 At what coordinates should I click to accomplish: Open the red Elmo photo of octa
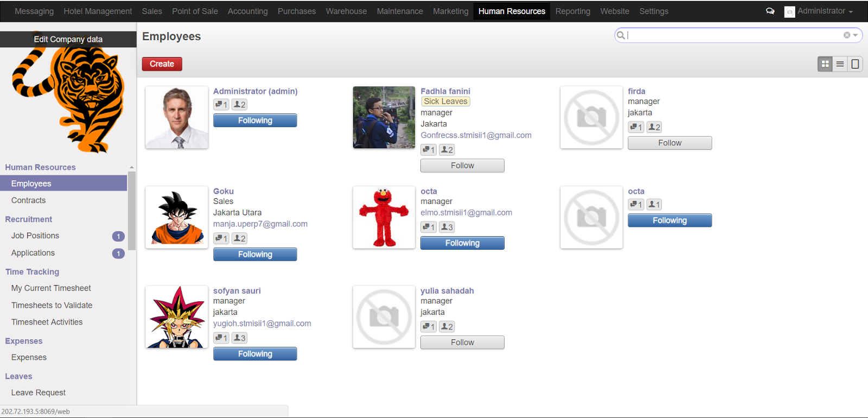pos(384,218)
